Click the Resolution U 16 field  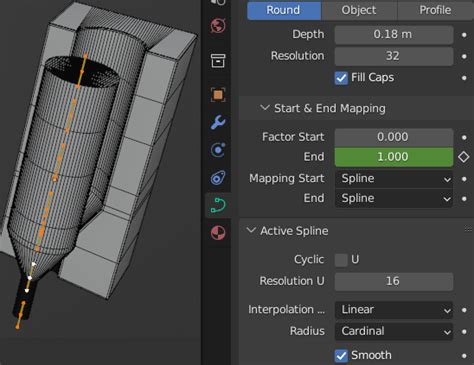point(394,281)
